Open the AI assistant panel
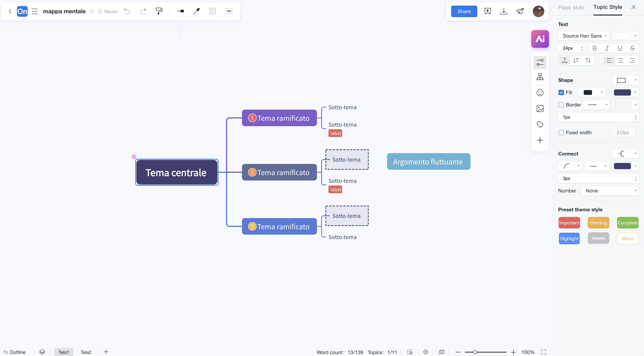644x356 pixels. coord(540,39)
